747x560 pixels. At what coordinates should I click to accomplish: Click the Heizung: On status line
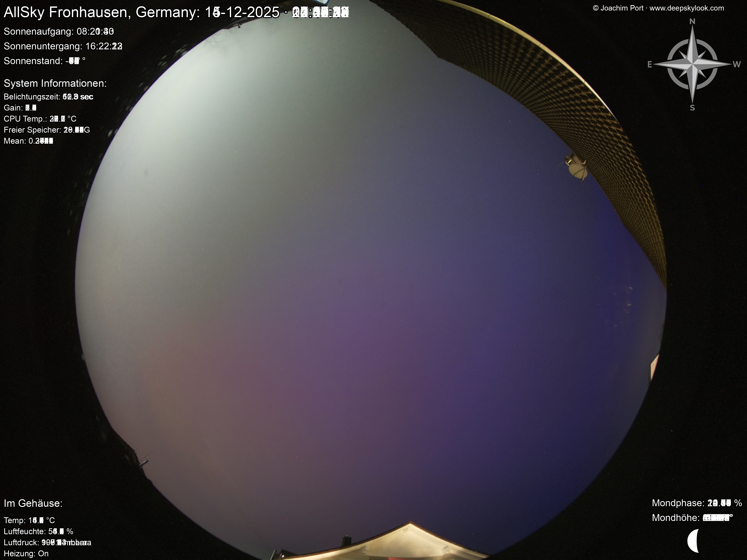26,554
